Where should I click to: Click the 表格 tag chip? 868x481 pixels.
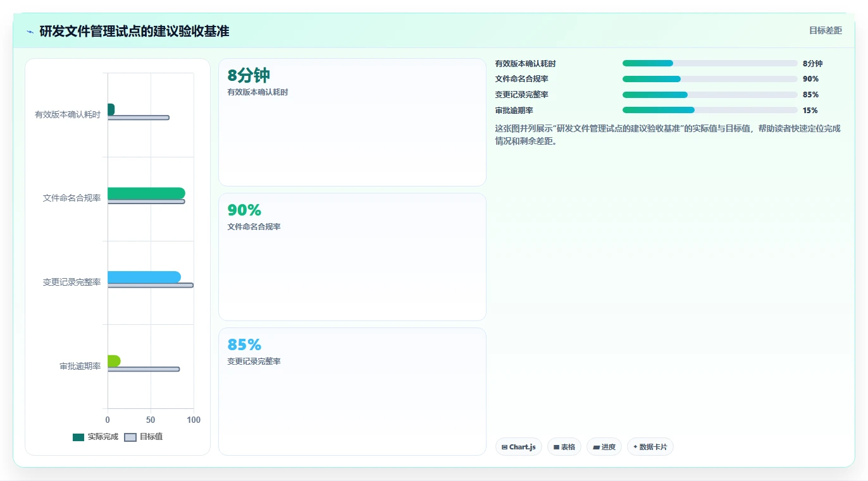point(564,447)
